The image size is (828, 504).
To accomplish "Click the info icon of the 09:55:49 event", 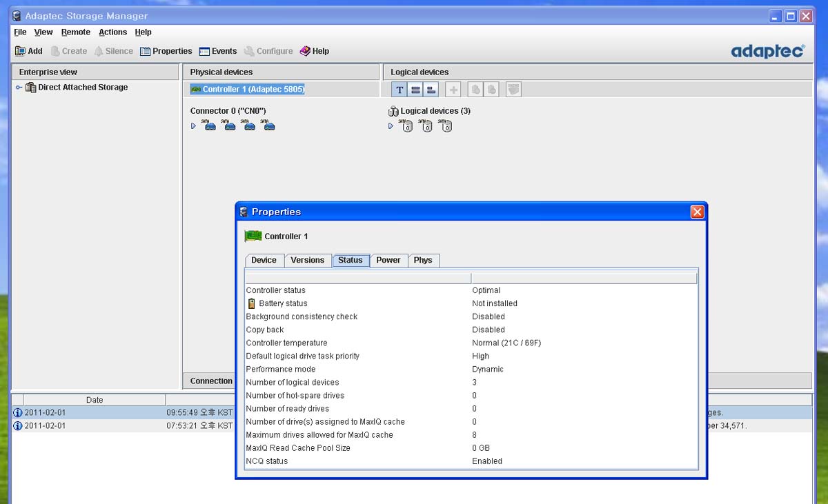I will tap(18, 413).
